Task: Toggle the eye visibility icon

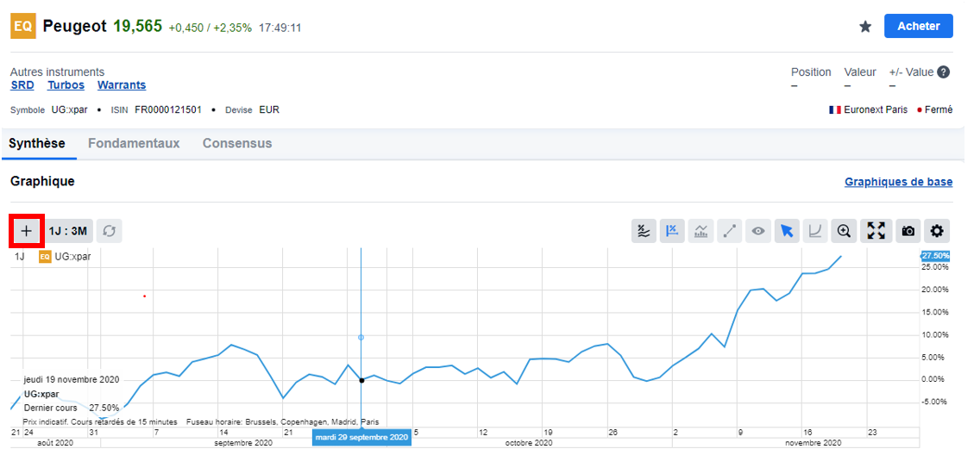Action: (758, 231)
